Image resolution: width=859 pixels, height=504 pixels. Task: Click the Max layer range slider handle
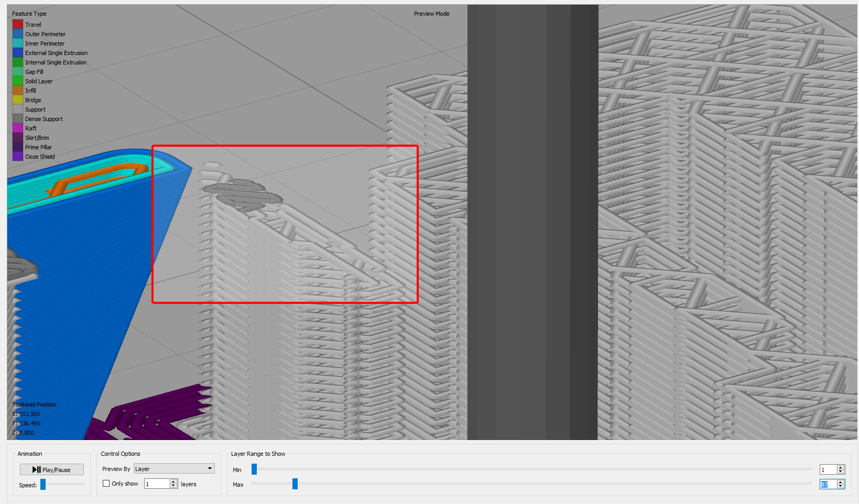click(x=295, y=484)
